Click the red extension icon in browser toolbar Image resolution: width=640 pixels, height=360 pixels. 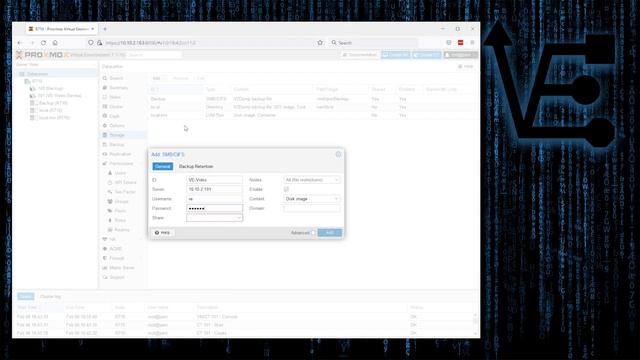[x=460, y=42]
